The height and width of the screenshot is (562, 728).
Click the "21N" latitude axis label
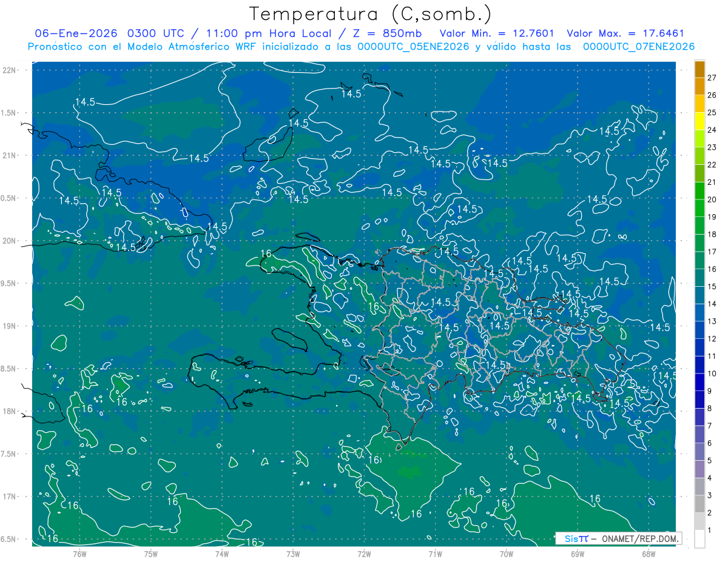tap(10, 155)
